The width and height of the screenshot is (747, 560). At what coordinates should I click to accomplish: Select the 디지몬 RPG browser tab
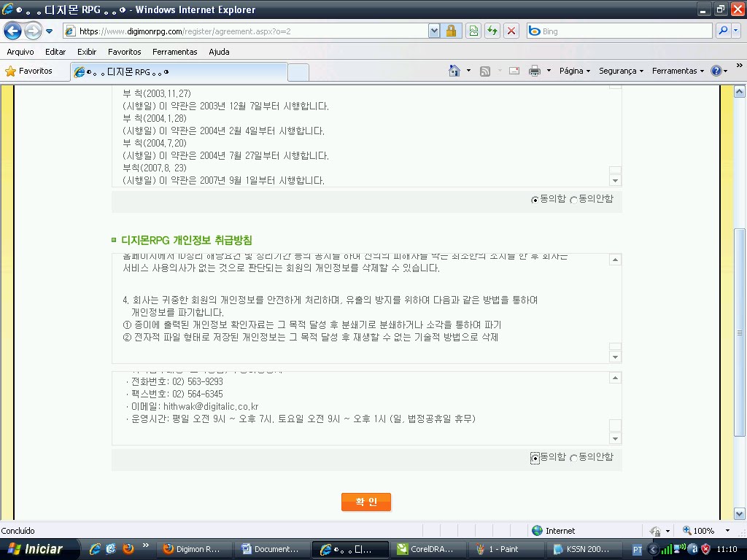coord(179,72)
